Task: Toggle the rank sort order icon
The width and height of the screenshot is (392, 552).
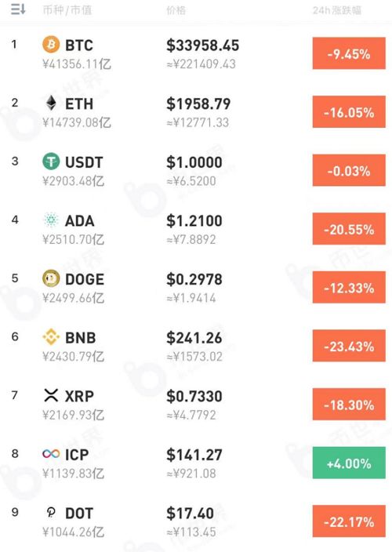Action: (17, 9)
